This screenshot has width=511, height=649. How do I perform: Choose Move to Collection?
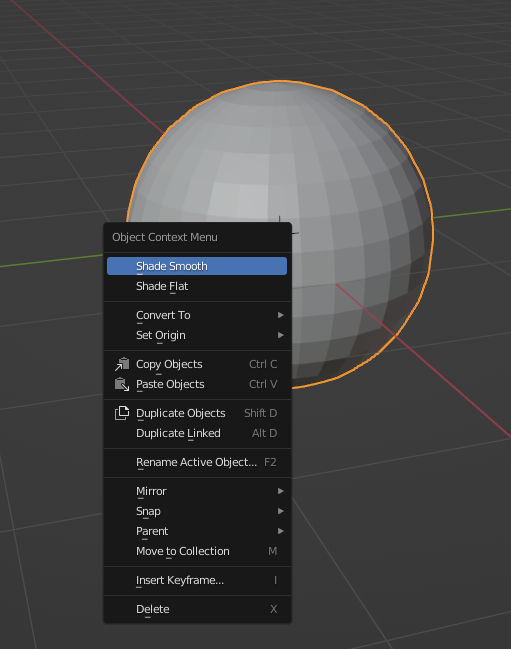[x=197, y=551]
